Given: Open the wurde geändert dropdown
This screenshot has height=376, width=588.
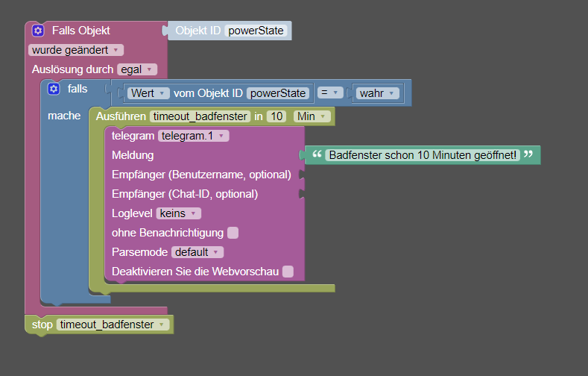Looking at the screenshot, I should click(76, 50).
